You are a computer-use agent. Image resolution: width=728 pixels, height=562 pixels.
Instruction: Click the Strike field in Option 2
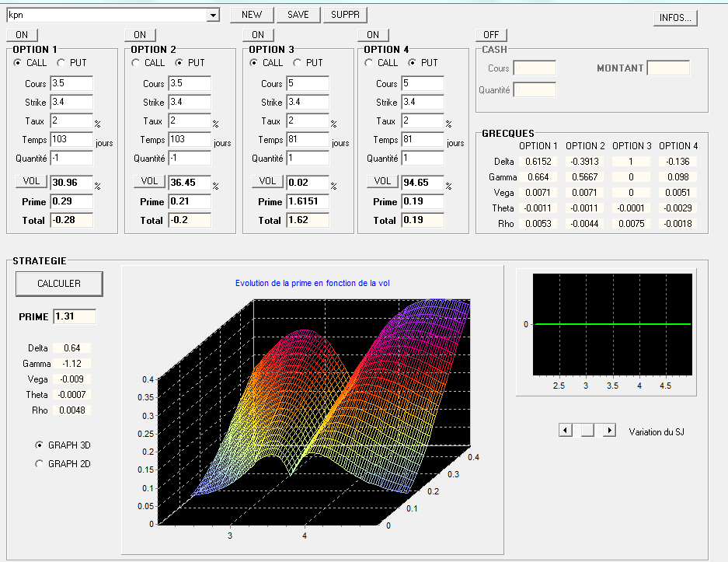click(x=190, y=102)
